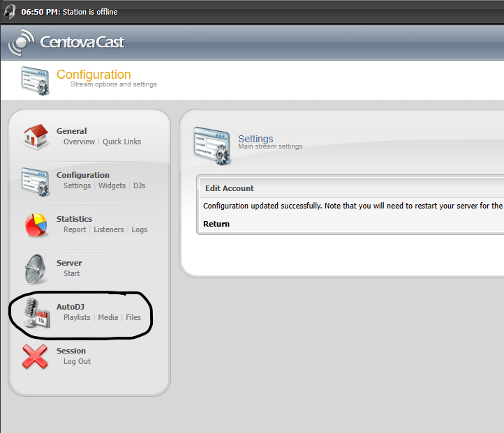This screenshot has height=433, width=504.
Task: Click the blue Settings panel title
Action: (x=255, y=139)
